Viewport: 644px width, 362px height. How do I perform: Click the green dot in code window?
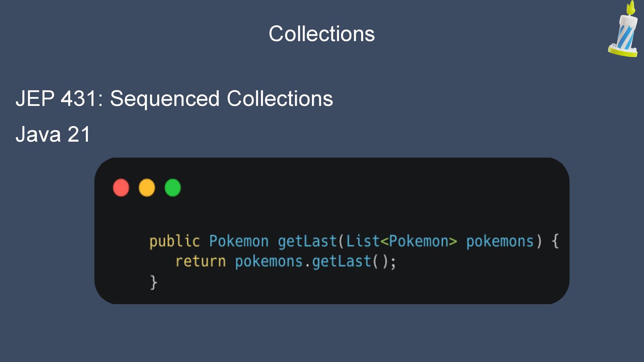[x=173, y=188]
